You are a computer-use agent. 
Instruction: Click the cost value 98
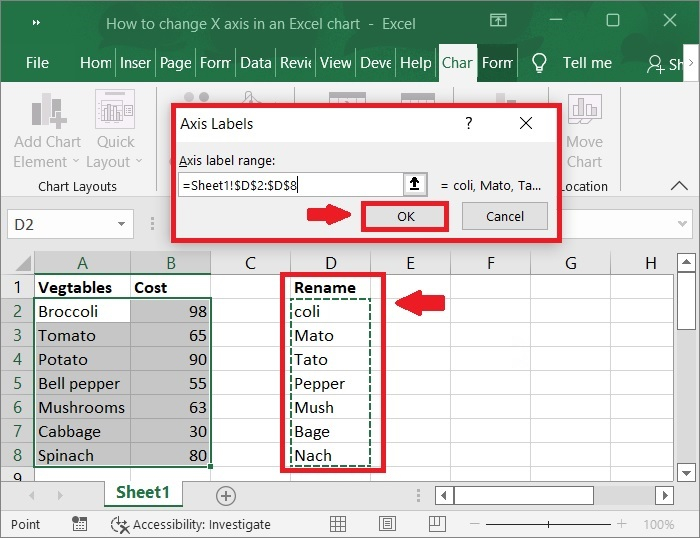171,311
